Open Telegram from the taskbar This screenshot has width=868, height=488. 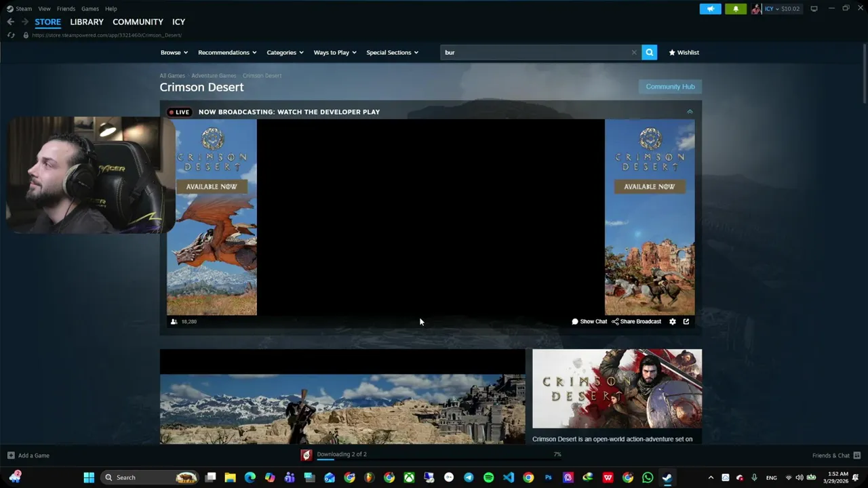[x=469, y=477]
